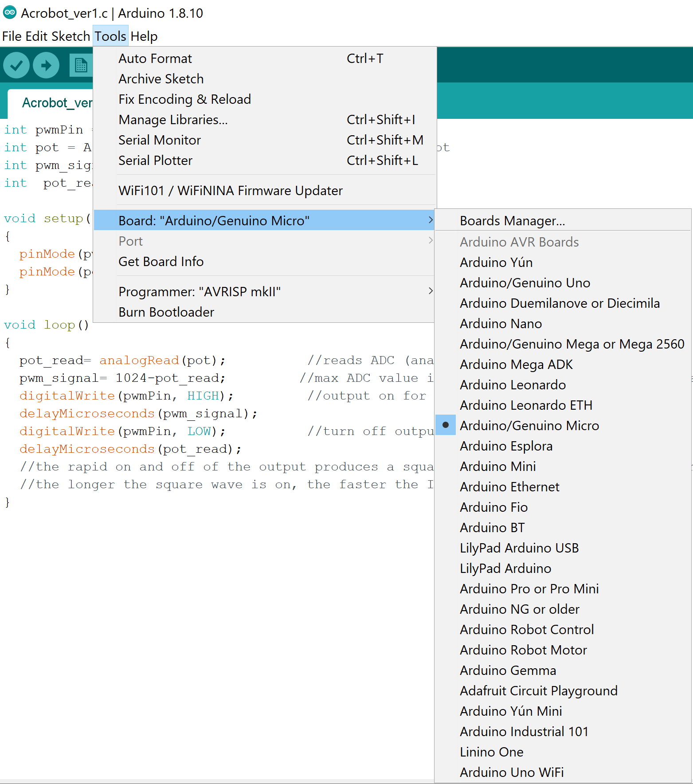
Task: Choose Auto Format
Action: point(264,58)
